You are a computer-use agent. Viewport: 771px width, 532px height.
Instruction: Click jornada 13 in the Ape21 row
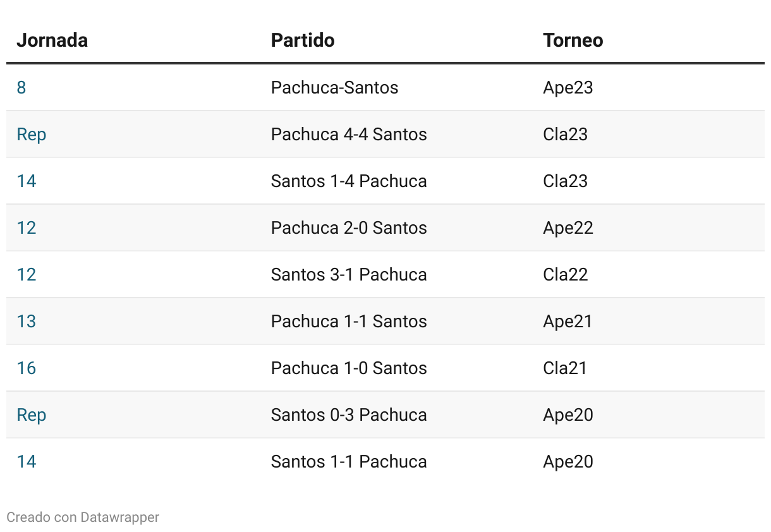(x=27, y=321)
